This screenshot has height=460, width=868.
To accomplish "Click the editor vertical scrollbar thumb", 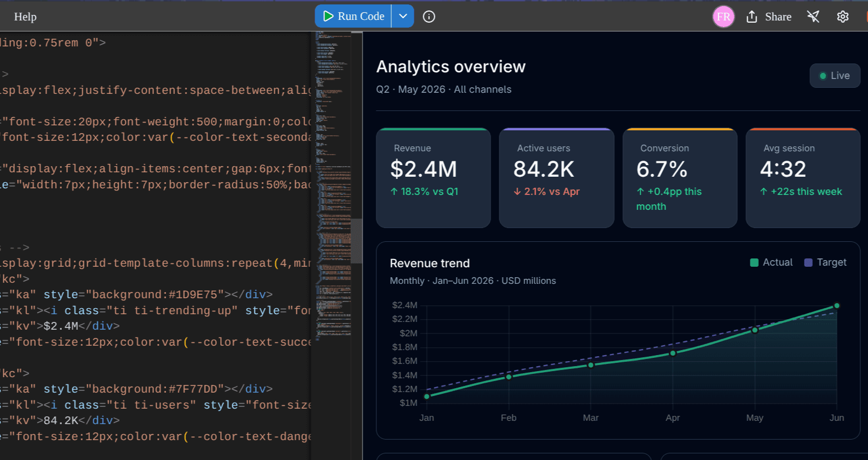I will pos(357,241).
